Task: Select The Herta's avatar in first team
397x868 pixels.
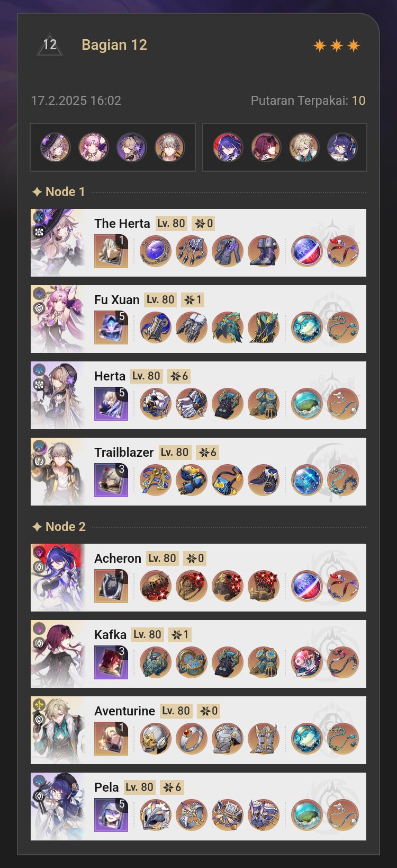Action: (55, 147)
